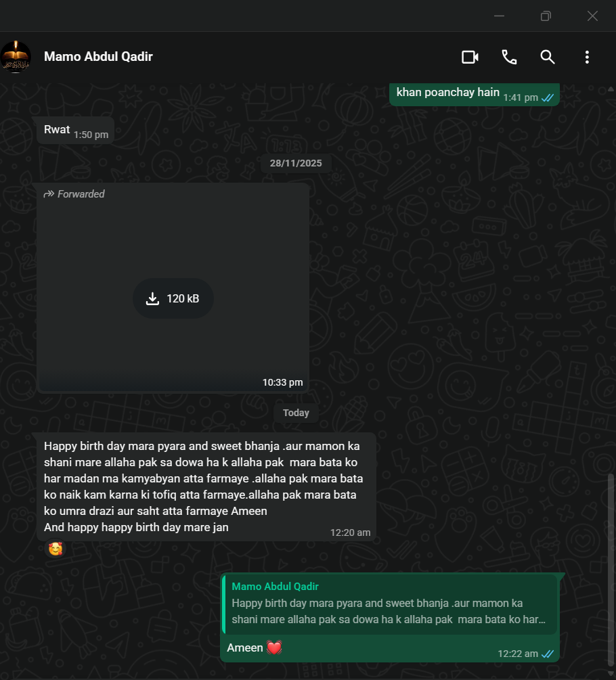The height and width of the screenshot is (680, 616).
Task: Click the Mamo Abdul Qadir contact name
Action: (x=98, y=57)
